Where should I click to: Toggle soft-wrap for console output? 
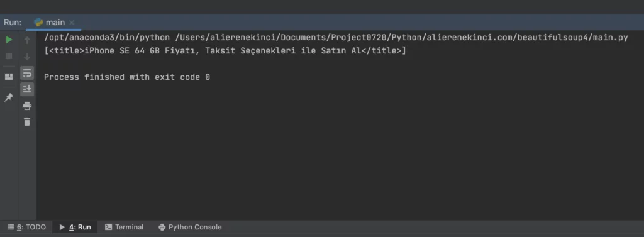pos(27,73)
